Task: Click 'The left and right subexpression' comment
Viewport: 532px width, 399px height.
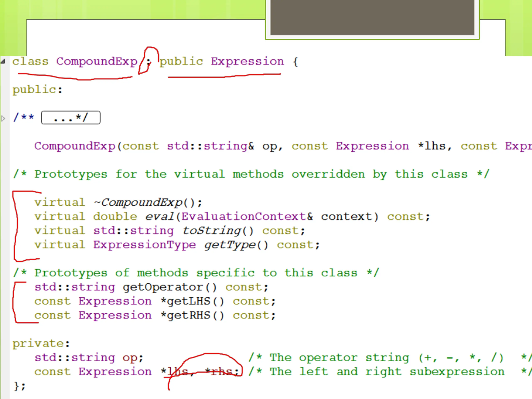Action: point(390,372)
